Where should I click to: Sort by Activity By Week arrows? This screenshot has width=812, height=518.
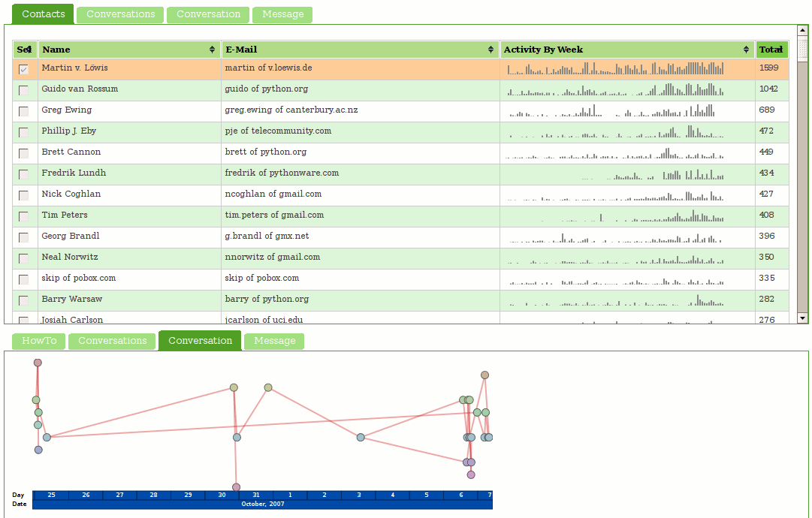[x=746, y=50]
